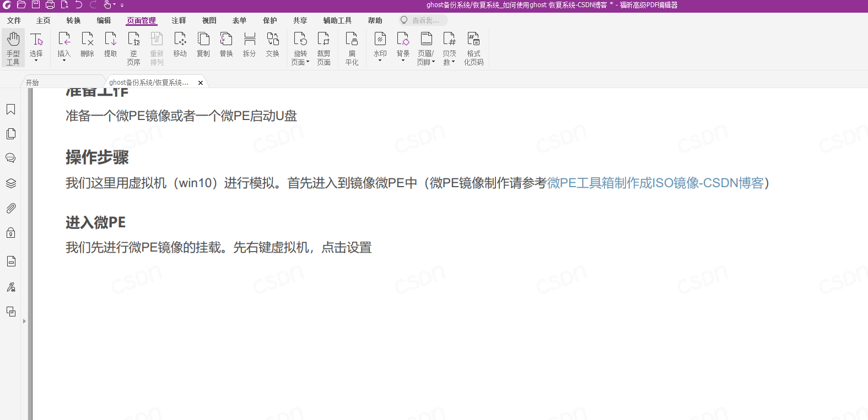Click the 进入微PE heading text
868x420 pixels.
coord(95,222)
